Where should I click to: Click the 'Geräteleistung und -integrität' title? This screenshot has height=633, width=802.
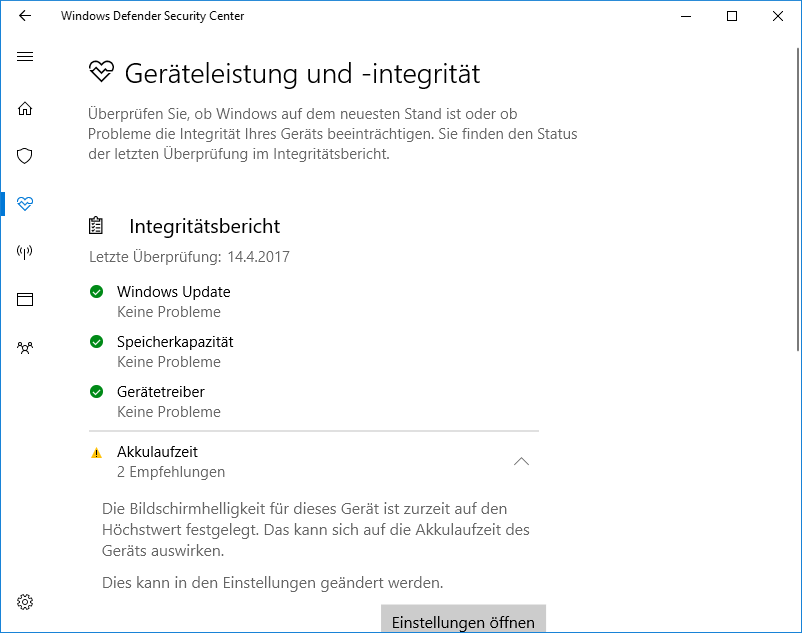click(x=302, y=73)
